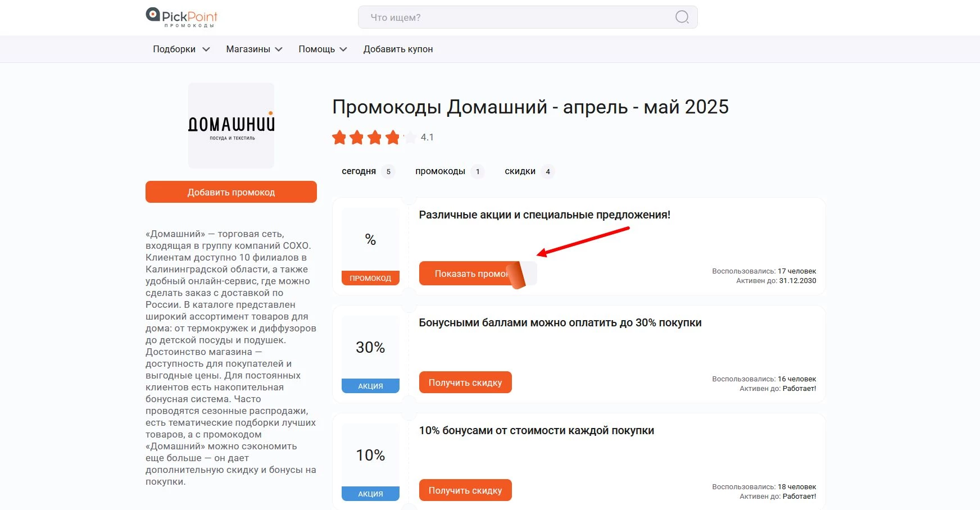
Task: Set rating with the second star
Action: [x=357, y=137]
